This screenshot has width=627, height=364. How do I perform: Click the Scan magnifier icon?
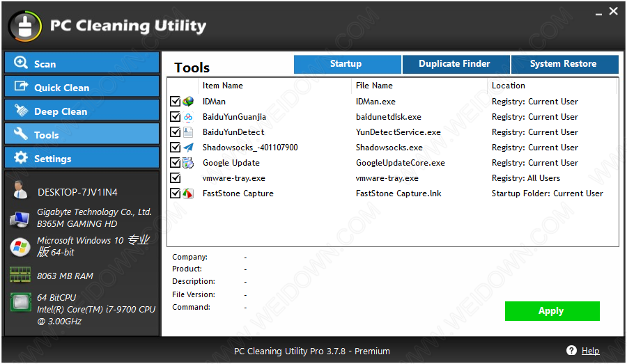coord(21,63)
